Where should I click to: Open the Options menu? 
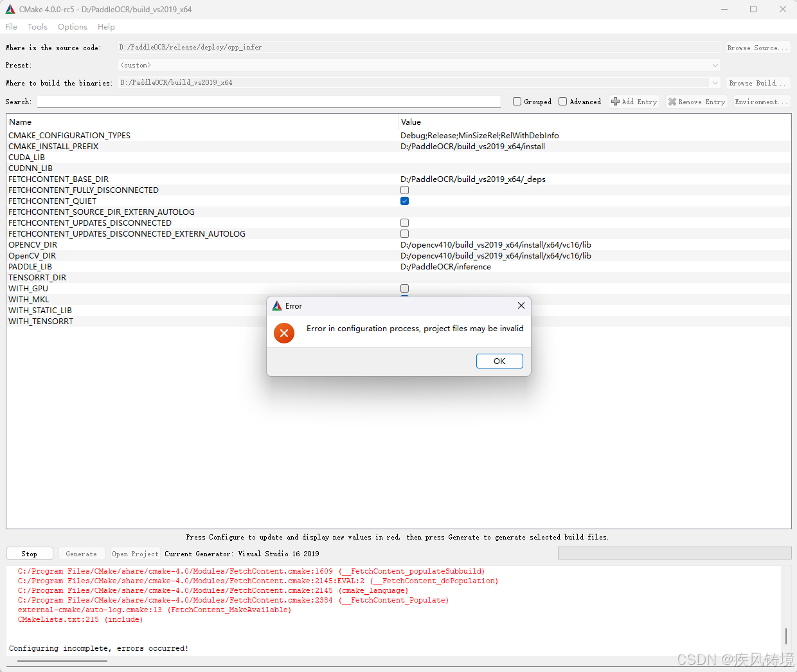[x=73, y=27]
